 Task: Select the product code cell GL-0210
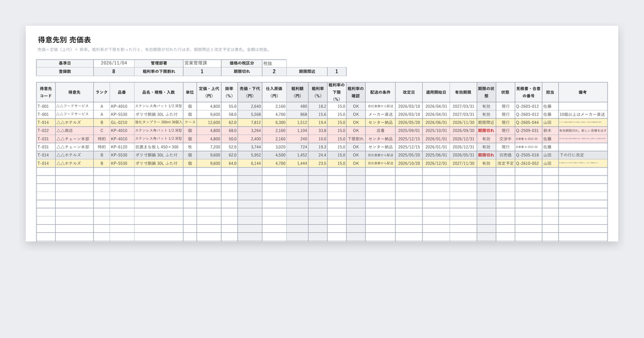122,122
